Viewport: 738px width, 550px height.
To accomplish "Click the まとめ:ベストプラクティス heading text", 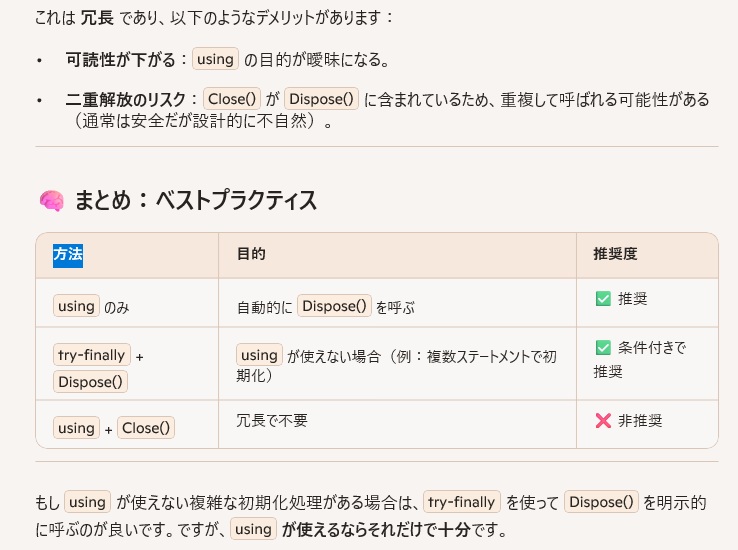I will [x=196, y=201].
